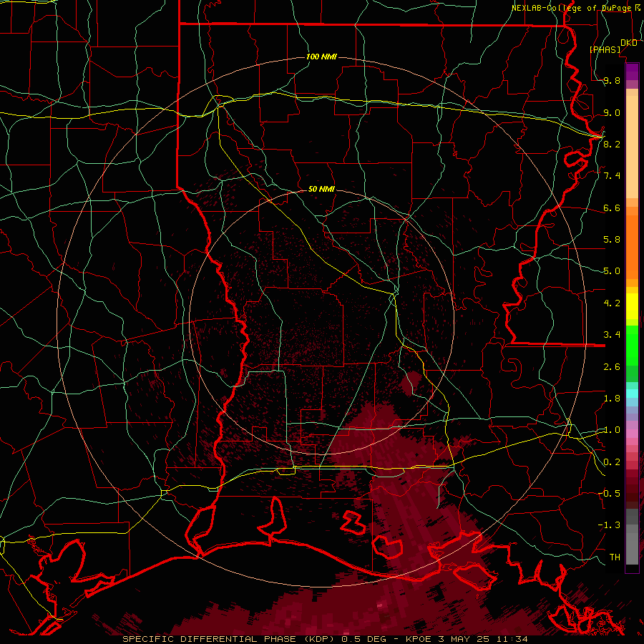
Task: Click the 4.2 legend value
Action: pos(612,303)
